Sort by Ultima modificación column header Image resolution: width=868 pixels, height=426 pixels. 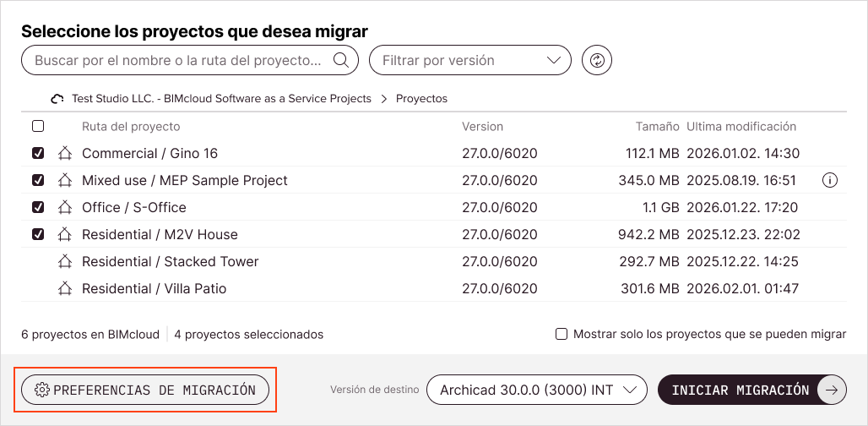coord(741,126)
